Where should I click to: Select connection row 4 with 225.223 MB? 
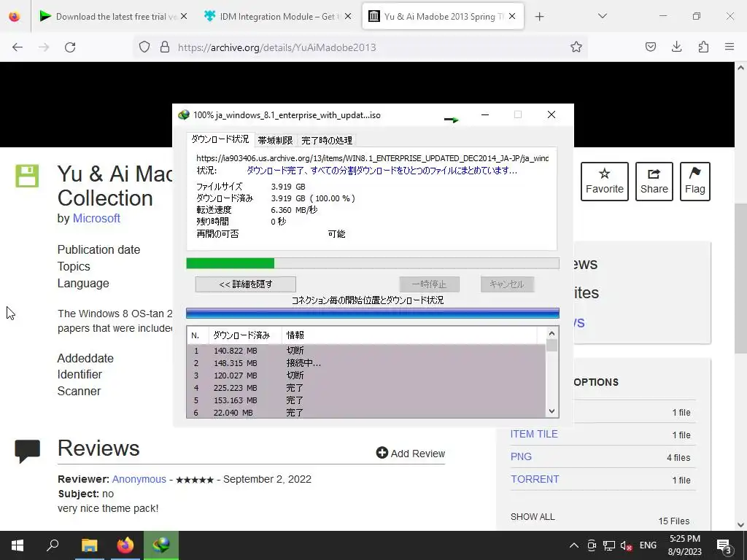[366, 388]
